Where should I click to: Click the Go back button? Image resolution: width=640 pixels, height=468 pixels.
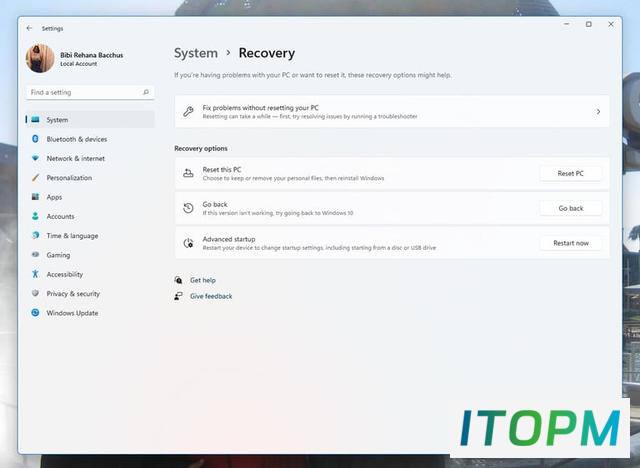[x=571, y=208]
